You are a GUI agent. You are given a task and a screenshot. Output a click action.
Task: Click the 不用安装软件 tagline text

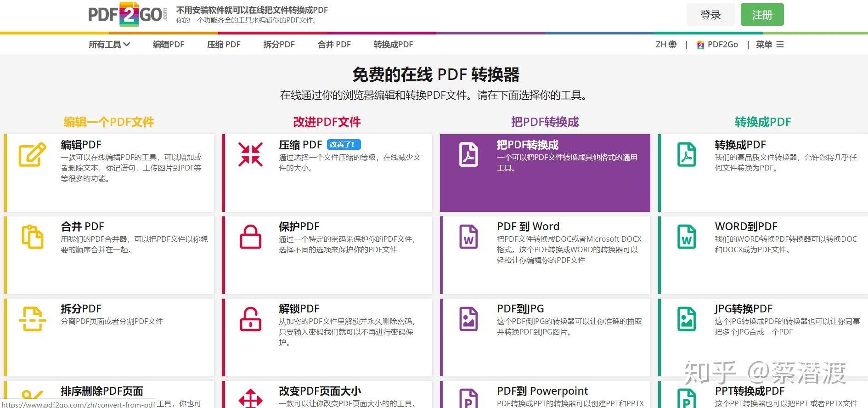(x=252, y=10)
